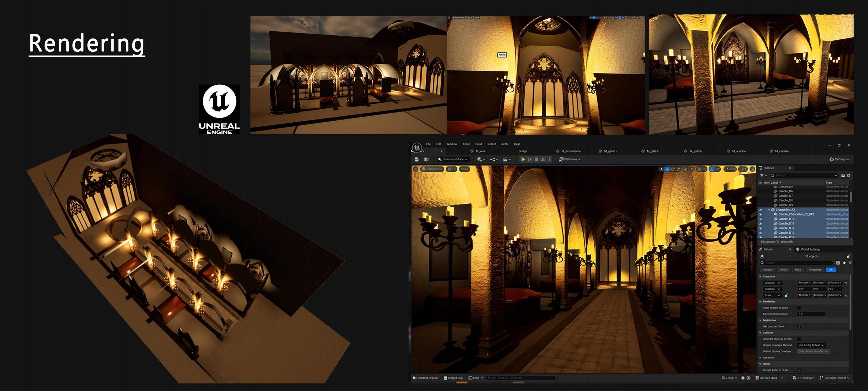Screen dimensions: 868x391
Task: Click the Save level icon
Action: [x=417, y=159]
